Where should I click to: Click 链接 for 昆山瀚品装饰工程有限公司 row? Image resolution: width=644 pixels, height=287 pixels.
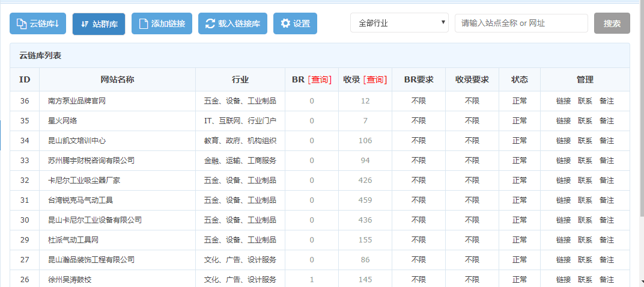click(x=563, y=260)
